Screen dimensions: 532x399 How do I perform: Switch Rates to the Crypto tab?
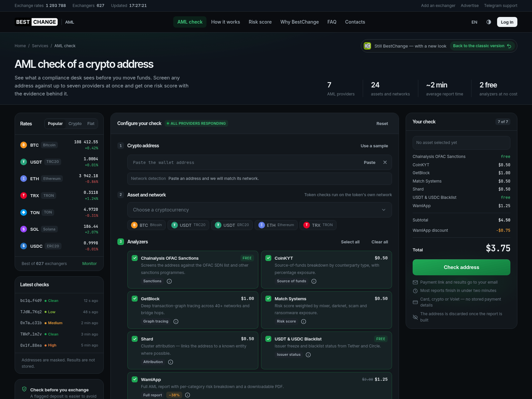75,124
